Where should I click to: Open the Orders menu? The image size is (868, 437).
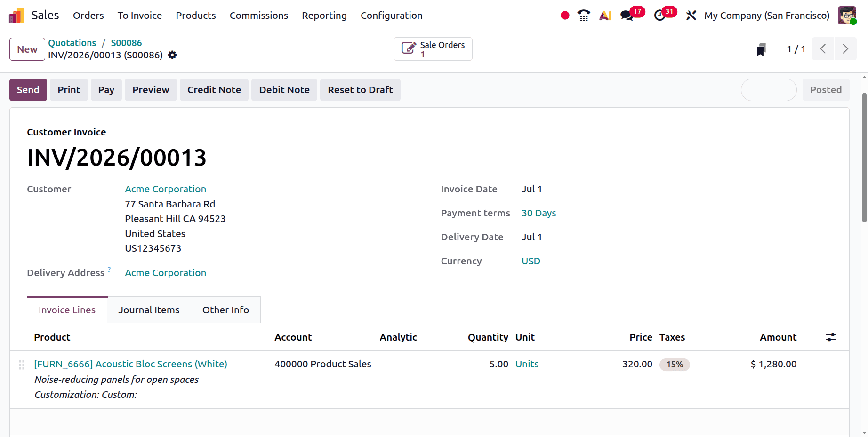[88, 16]
